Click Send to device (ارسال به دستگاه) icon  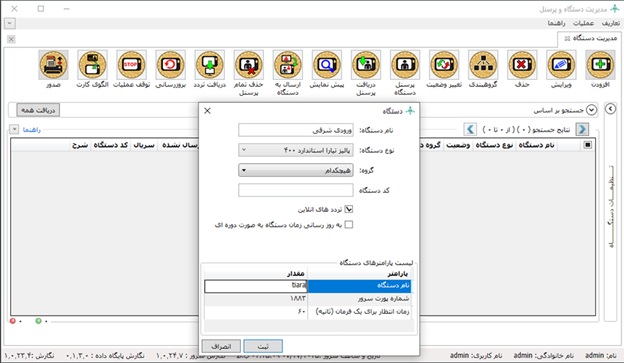point(287,65)
